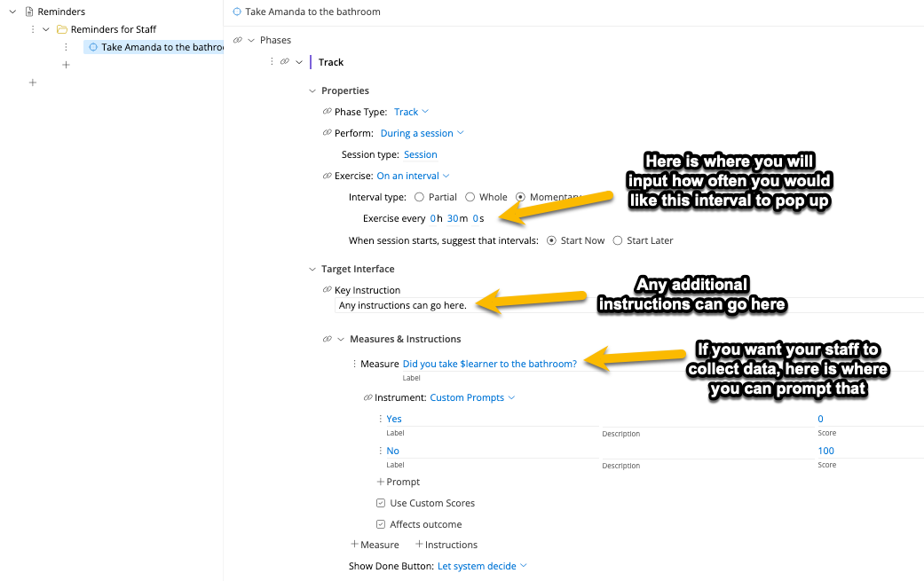Open the drag handle menu for Reminders for Staff
Viewport: 924px width, 581px height.
pos(33,29)
